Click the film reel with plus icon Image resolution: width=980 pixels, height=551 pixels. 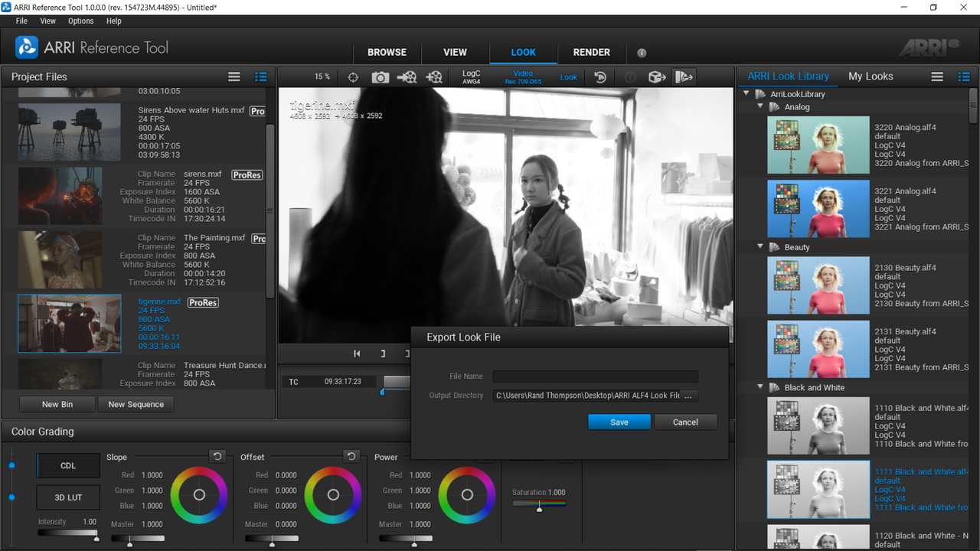tap(434, 77)
